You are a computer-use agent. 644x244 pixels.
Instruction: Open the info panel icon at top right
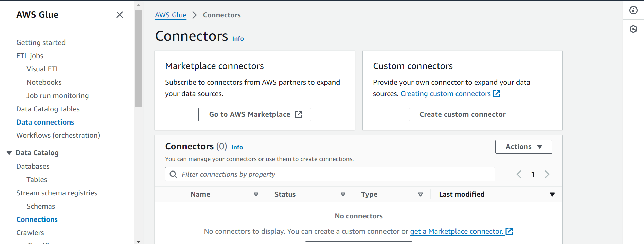pos(633,10)
